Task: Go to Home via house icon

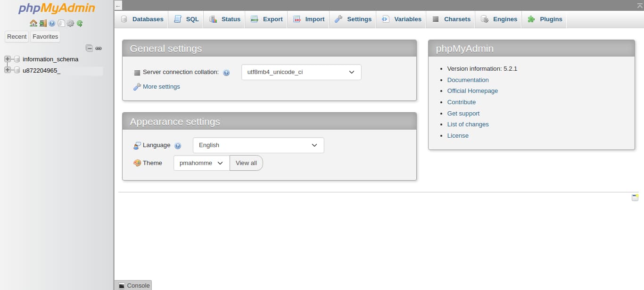Action: point(33,23)
